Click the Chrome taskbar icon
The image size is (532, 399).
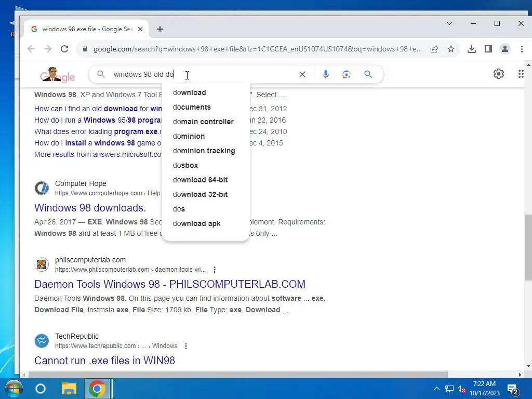coord(97,389)
